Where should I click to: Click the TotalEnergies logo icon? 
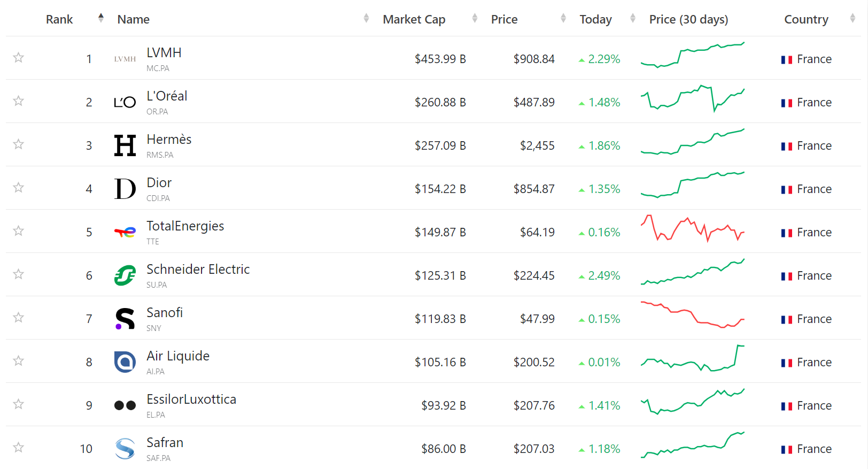coord(125,232)
